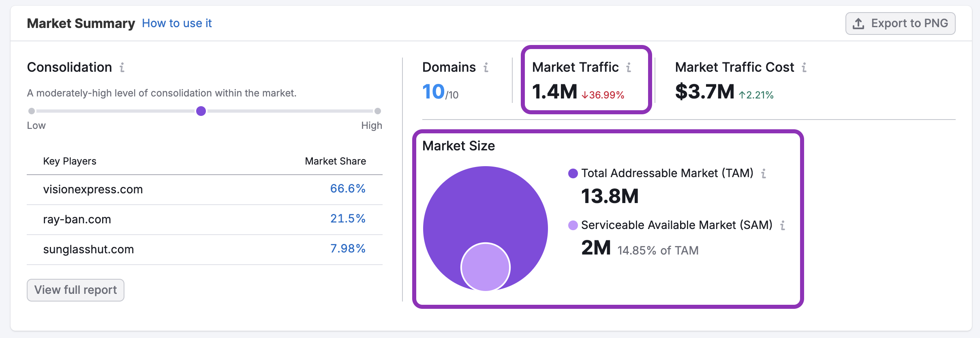Click the 7.98% market share link
980x338 pixels.
coord(348,249)
